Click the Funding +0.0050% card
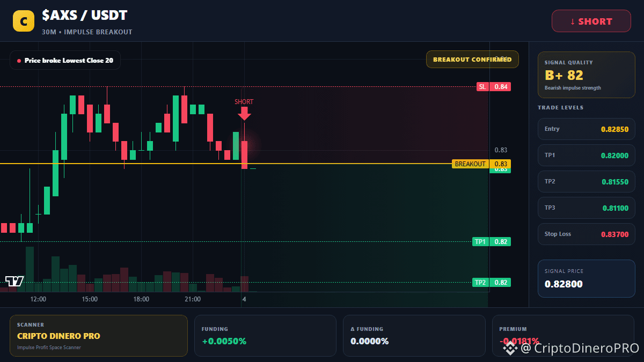The width and height of the screenshot is (644, 362). [x=265, y=336]
